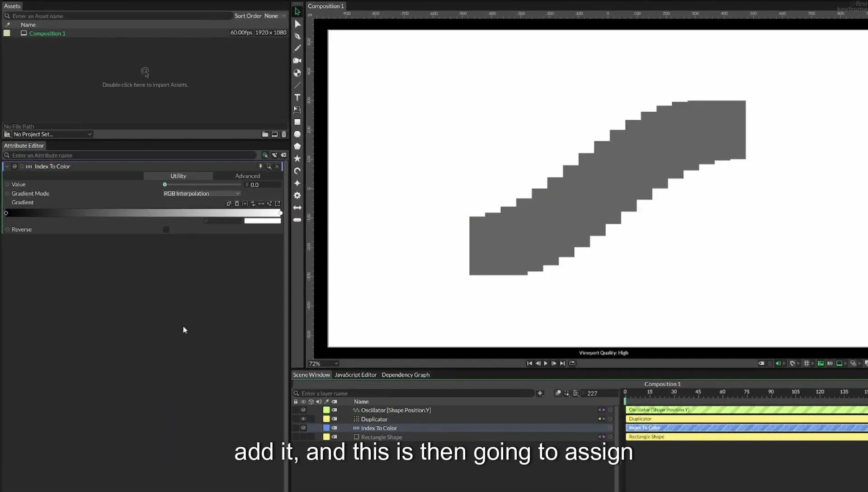This screenshot has width=868, height=492.
Task: Open the viewport zoom 72% dropdown
Action: click(x=323, y=364)
